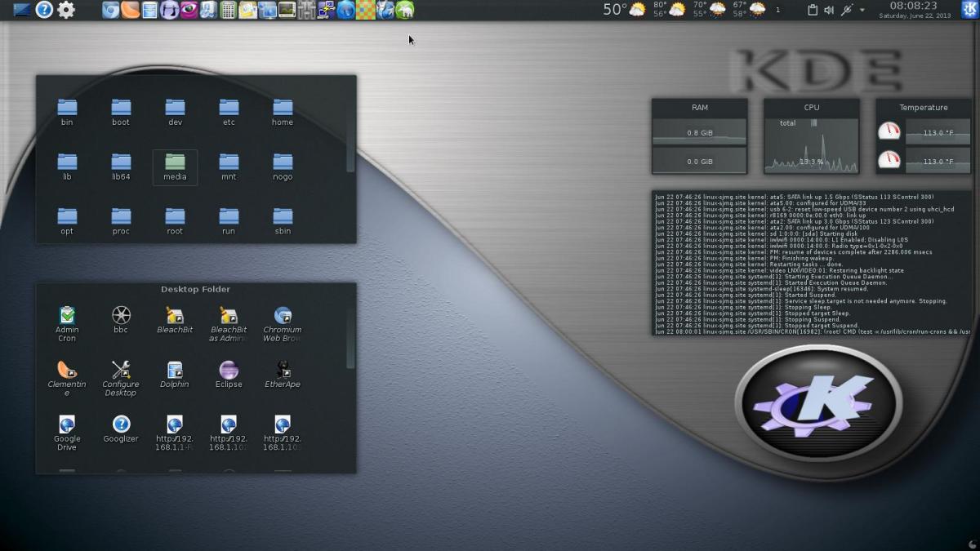Open the etc folder

pos(229,113)
